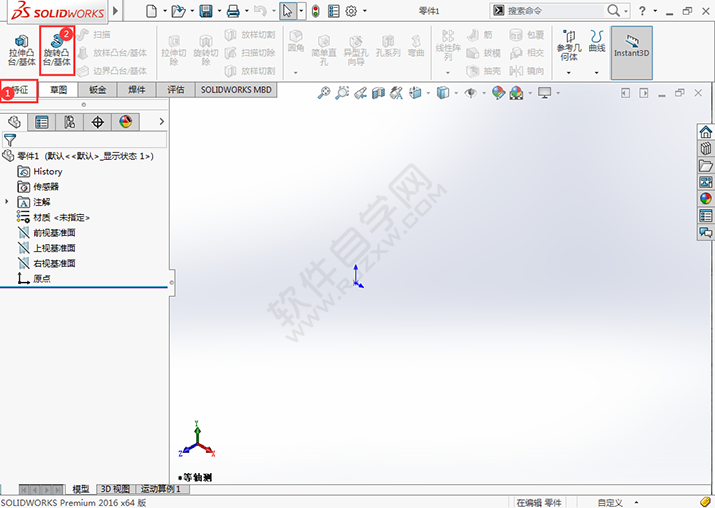Screen dimensions: 715x508
Task: Switch to the SOLIDWORKS MBD tab
Action: (236, 90)
